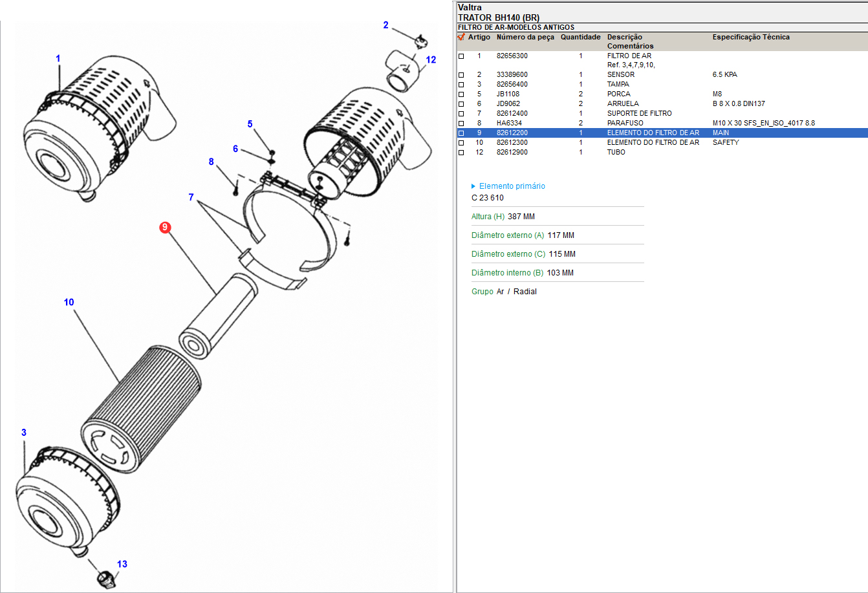868x593 pixels.
Task: Check the box for part 82656300 FILTRO DE AR
Action: [x=461, y=56]
